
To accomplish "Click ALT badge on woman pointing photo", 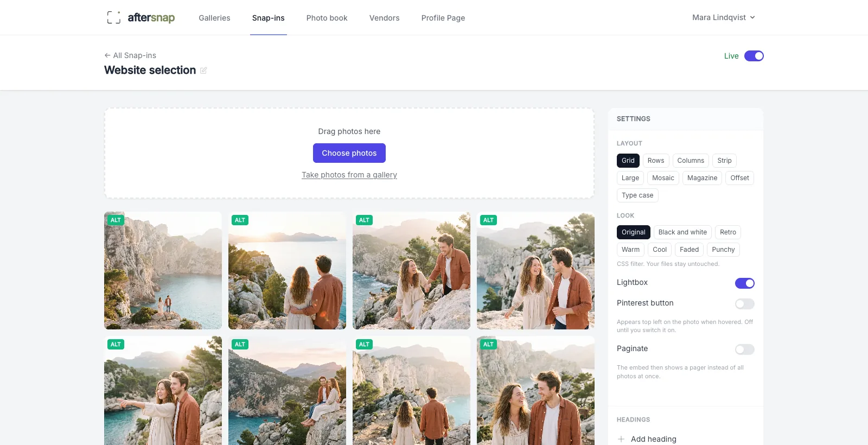I will tap(116, 345).
